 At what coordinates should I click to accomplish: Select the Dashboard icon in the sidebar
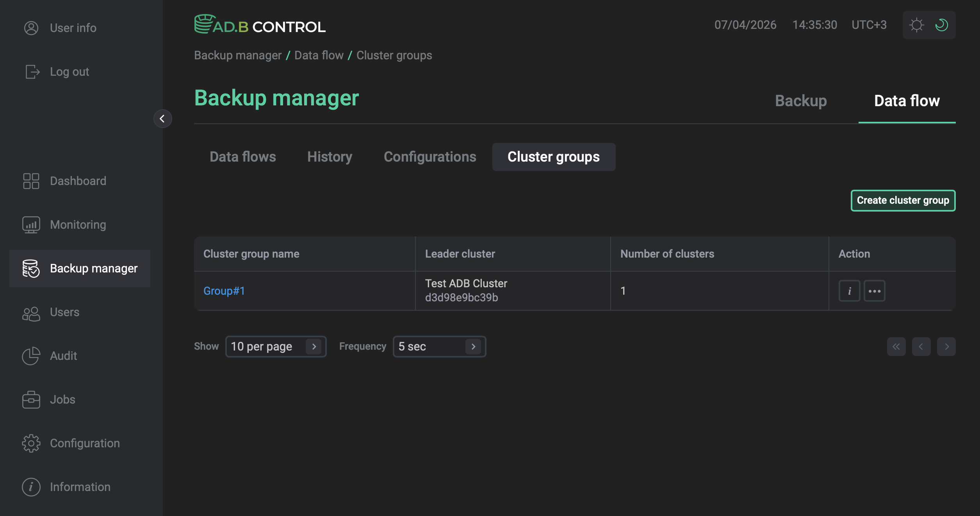pyautogui.click(x=31, y=181)
